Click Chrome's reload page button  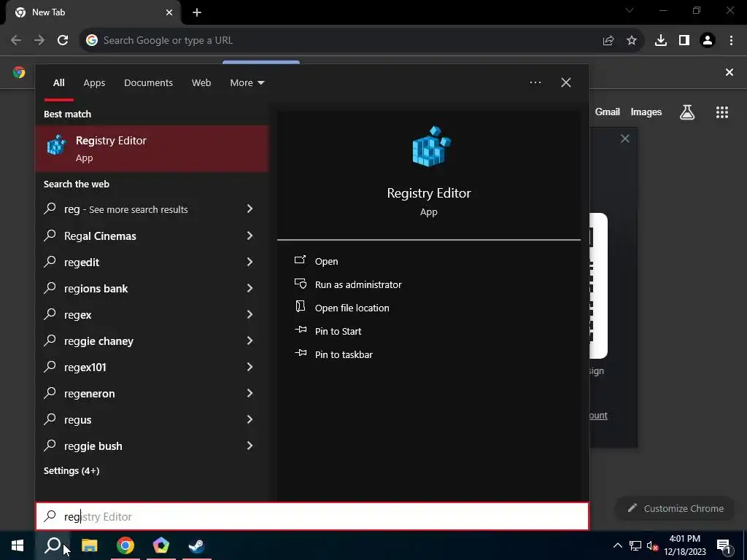pos(63,41)
